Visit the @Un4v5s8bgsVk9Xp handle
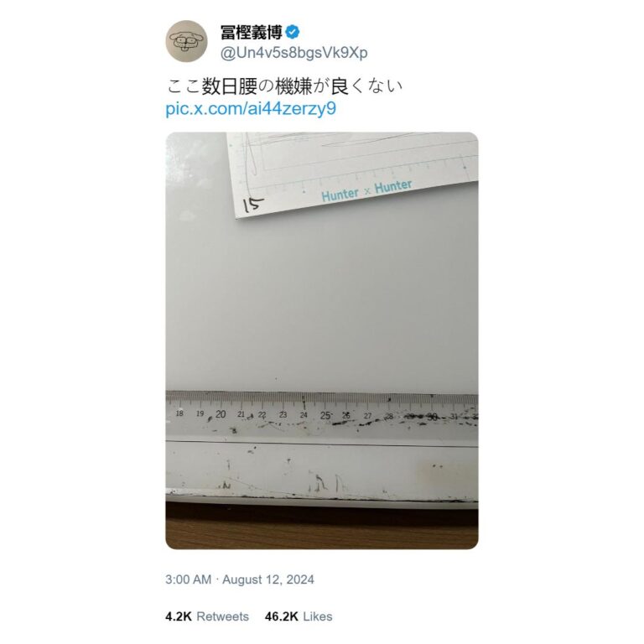This screenshot has width=644, height=644. [294, 53]
